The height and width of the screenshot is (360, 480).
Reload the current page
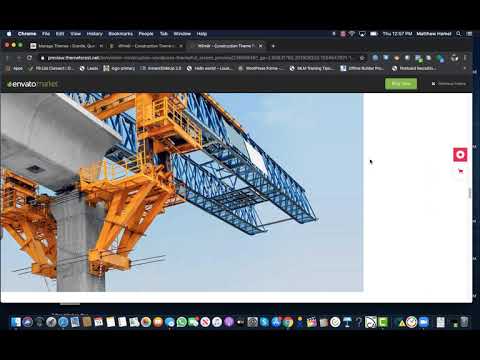tap(29, 58)
